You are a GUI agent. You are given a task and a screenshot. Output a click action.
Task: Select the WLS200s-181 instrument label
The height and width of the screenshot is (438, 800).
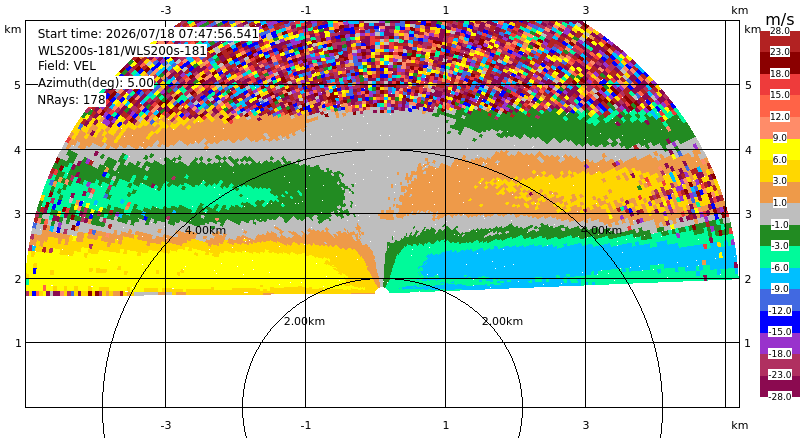(x=122, y=51)
